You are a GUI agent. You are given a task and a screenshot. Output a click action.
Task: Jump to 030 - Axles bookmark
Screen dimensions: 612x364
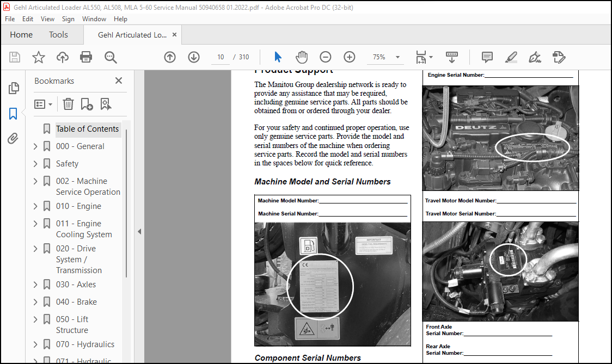pyautogui.click(x=76, y=285)
